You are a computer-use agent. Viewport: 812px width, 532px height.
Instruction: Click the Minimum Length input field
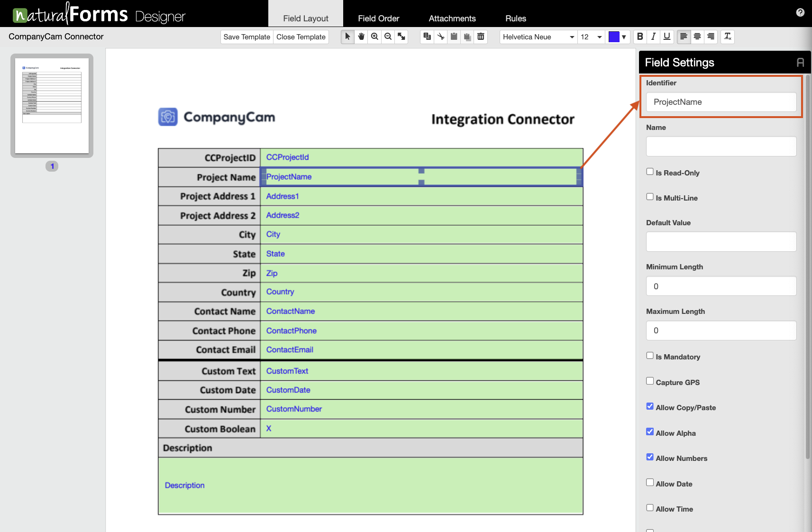(x=721, y=286)
